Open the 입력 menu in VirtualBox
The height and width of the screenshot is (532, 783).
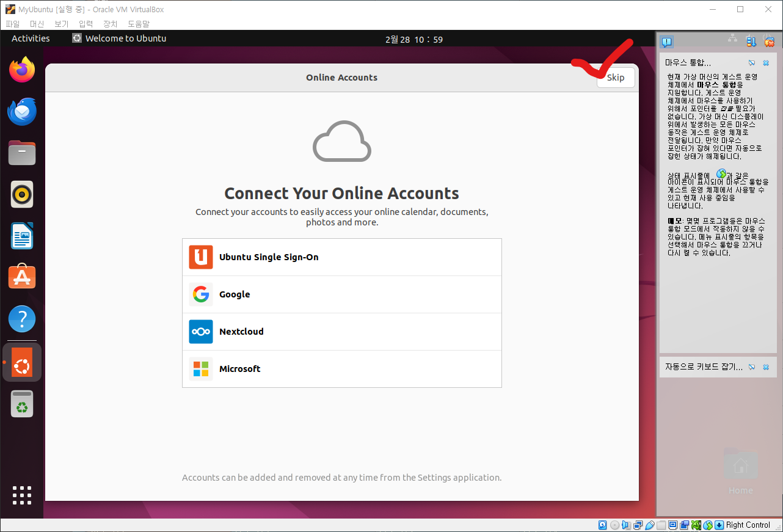coord(86,24)
